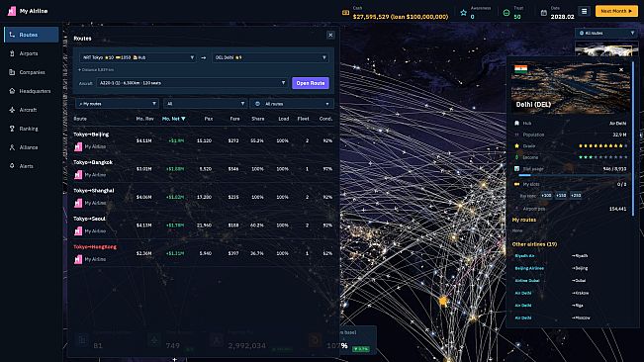Sort table by Cond. column

tap(325, 119)
